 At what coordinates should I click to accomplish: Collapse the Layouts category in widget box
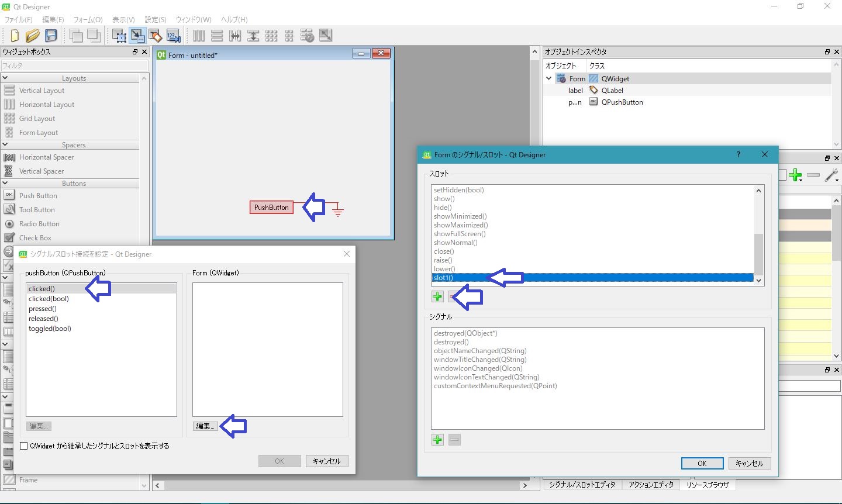point(6,78)
